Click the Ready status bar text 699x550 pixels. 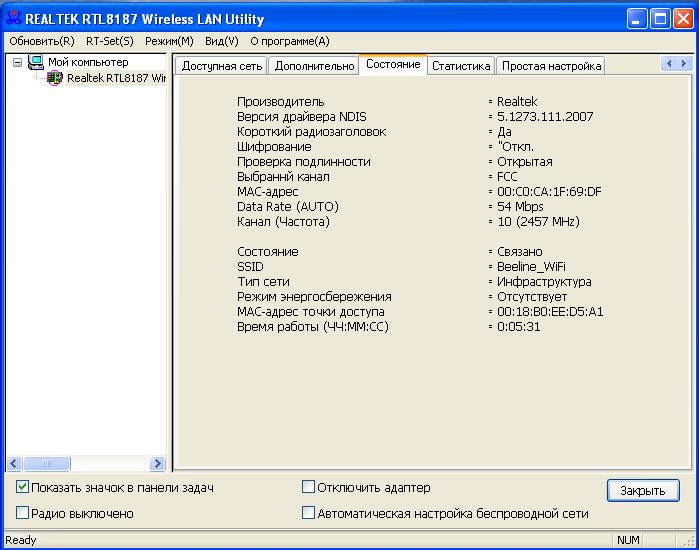[x=21, y=540]
